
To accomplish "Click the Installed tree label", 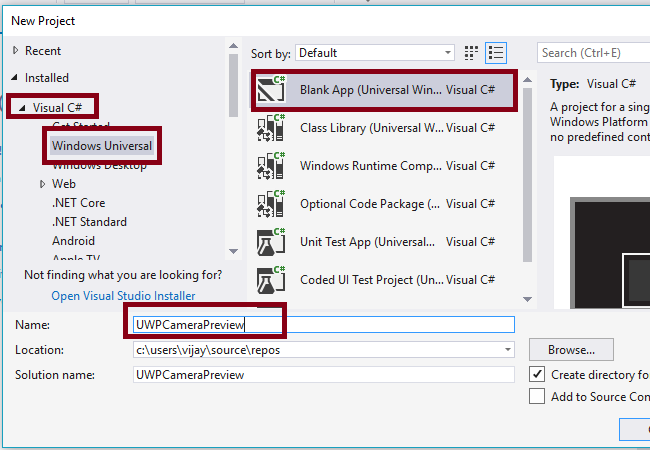I will tap(46, 77).
